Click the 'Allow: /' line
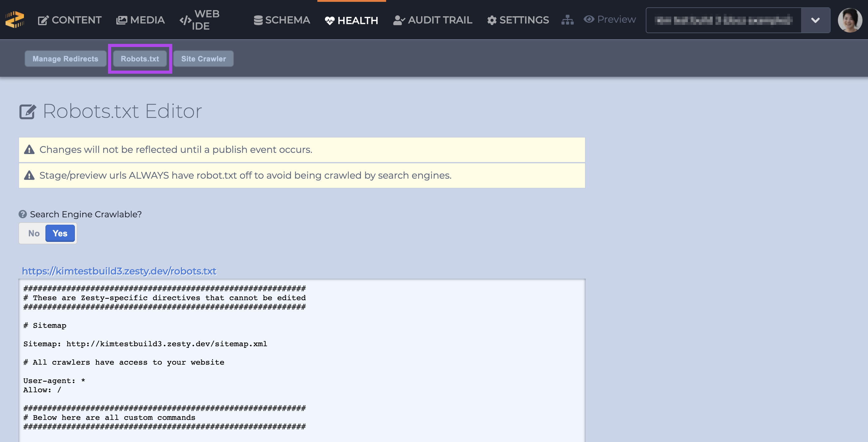The width and height of the screenshot is (868, 442). pos(42,390)
